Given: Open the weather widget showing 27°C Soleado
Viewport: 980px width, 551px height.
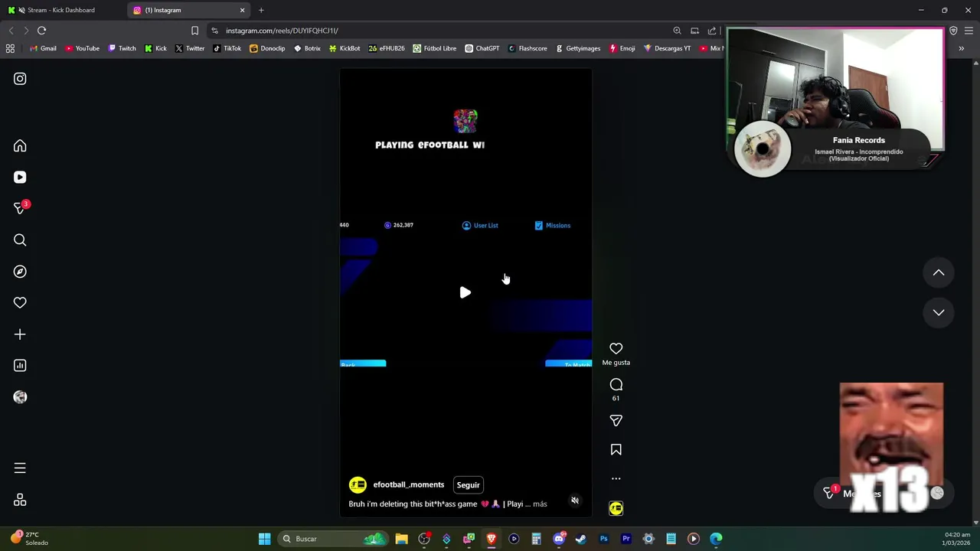Looking at the screenshot, I should click(29, 539).
